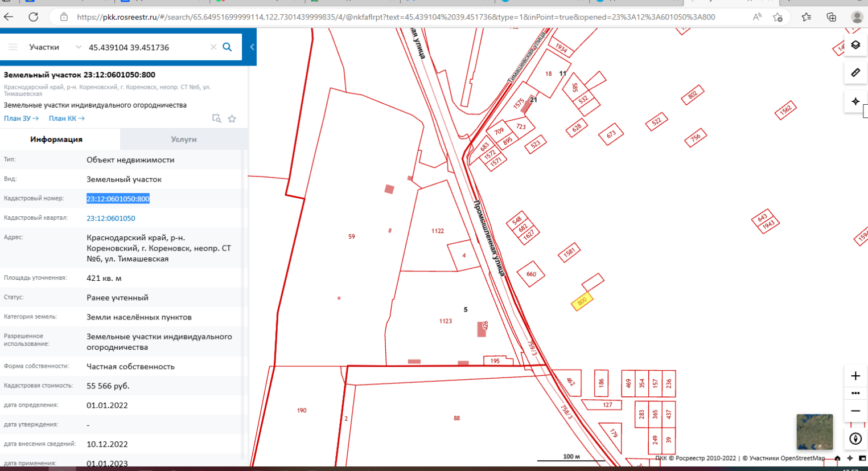Open the browser Collections button
This screenshot has width=868, height=471.
832,17
